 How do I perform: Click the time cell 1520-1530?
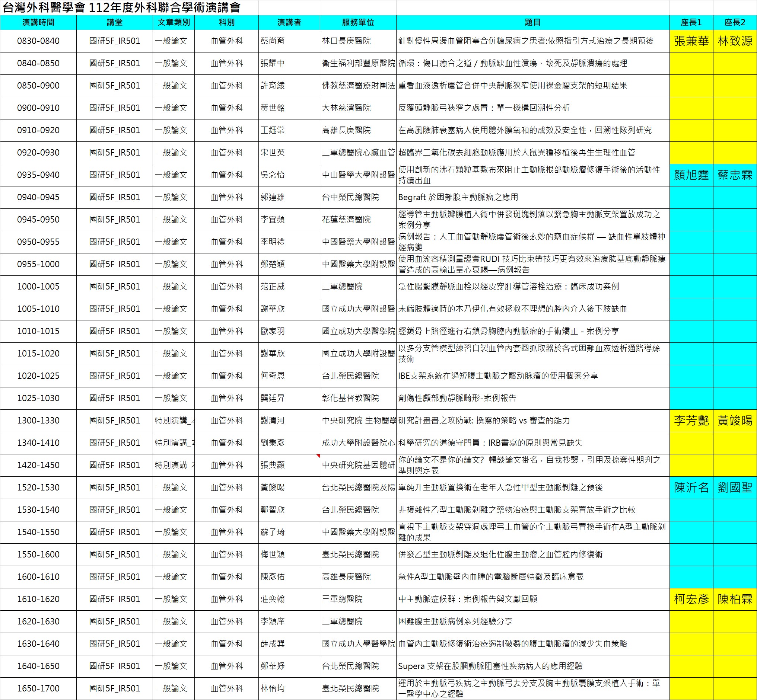pyautogui.click(x=38, y=488)
